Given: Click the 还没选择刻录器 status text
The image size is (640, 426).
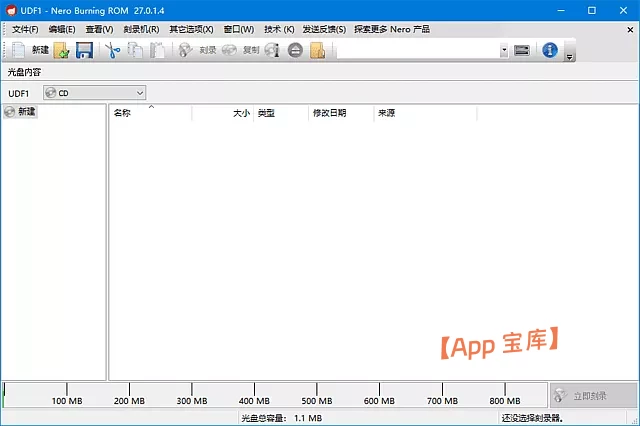Looking at the screenshot, I should (532, 418).
